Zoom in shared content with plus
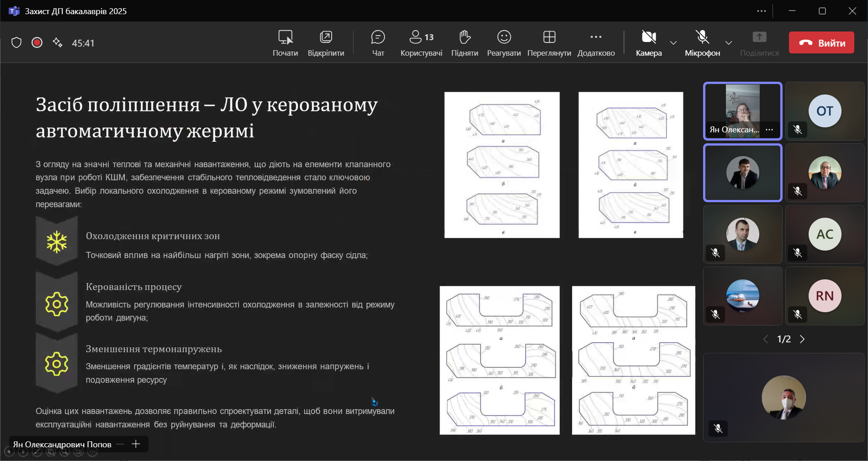This screenshot has height=461, width=868. [136, 444]
